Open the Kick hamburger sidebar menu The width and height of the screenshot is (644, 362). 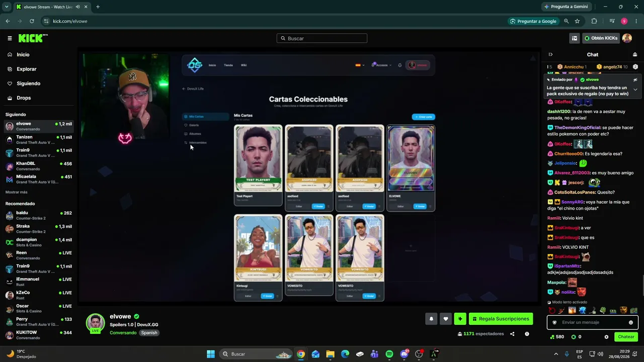[x=10, y=38]
